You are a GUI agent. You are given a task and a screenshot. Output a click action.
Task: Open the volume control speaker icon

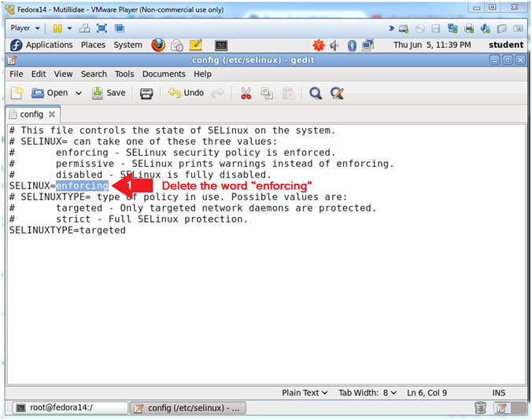pos(334,45)
